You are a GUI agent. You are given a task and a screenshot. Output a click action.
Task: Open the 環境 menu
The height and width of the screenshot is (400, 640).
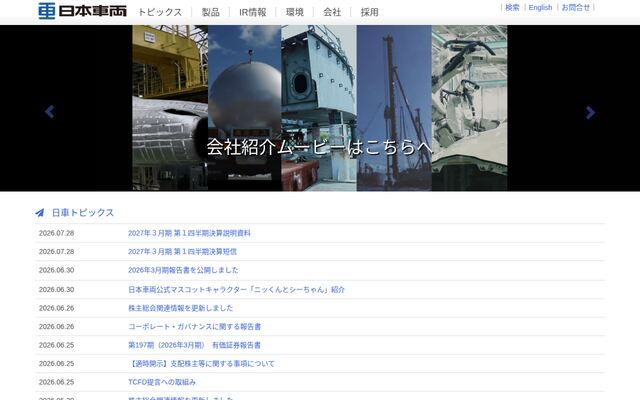pos(295,12)
